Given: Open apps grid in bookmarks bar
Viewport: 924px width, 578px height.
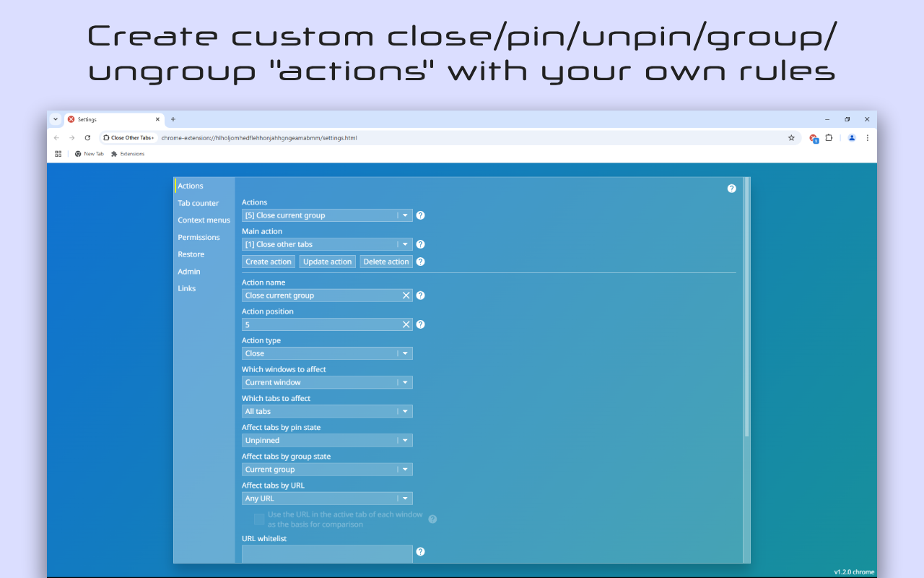Looking at the screenshot, I should [58, 154].
